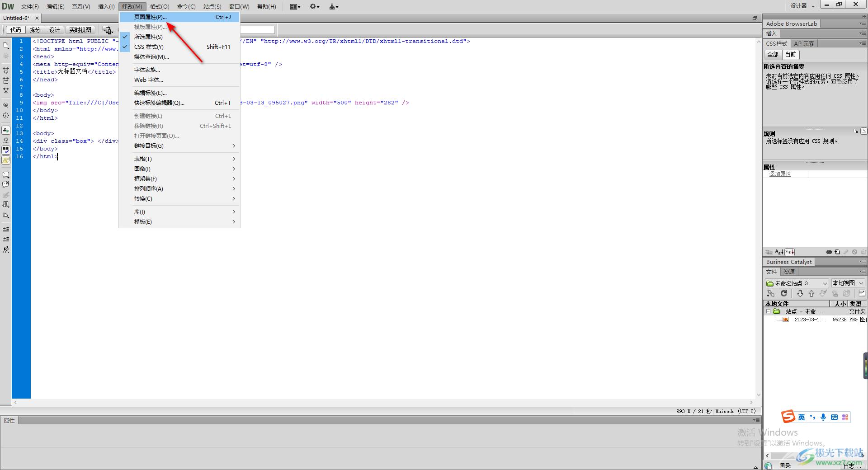Click Balance Braces icon
The width and height of the screenshot is (868, 470).
coord(6,115)
